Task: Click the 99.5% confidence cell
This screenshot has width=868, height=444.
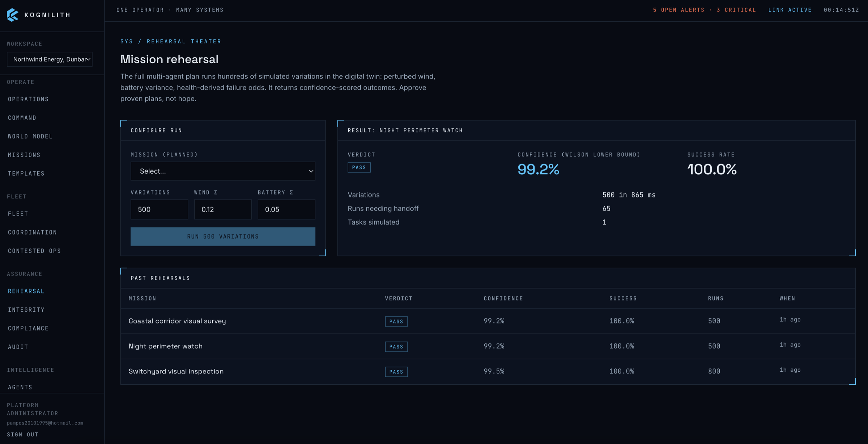Action: (494, 371)
